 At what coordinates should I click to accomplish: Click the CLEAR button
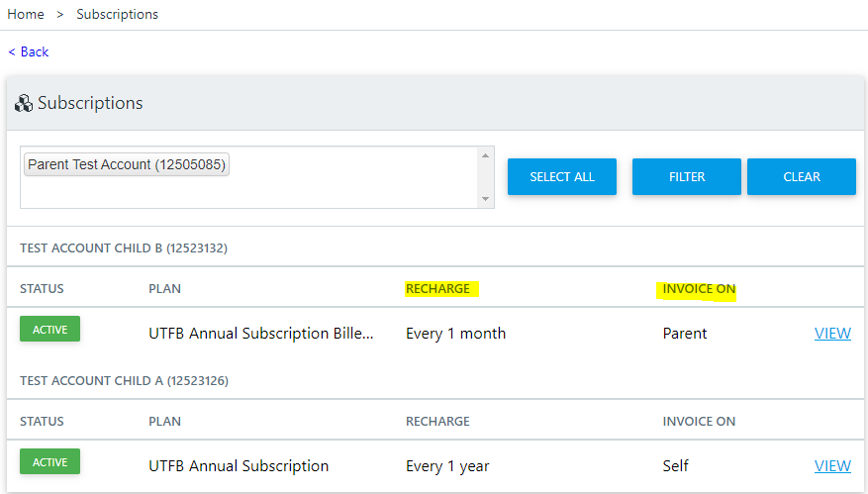coord(802,176)
